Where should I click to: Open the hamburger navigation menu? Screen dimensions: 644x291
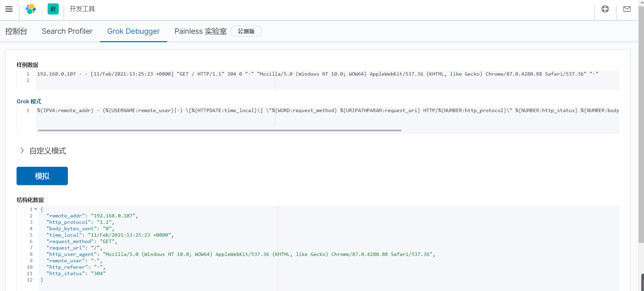9,9
